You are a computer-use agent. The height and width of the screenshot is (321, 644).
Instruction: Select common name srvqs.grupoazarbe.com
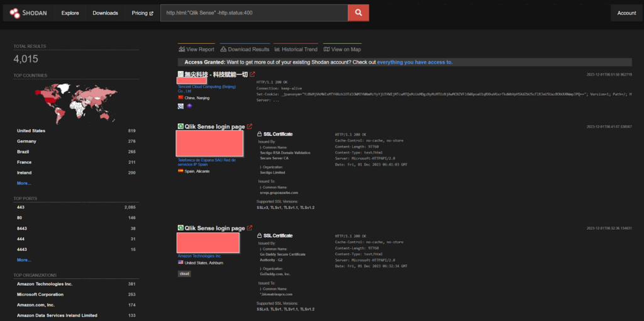tap(279, 193)
